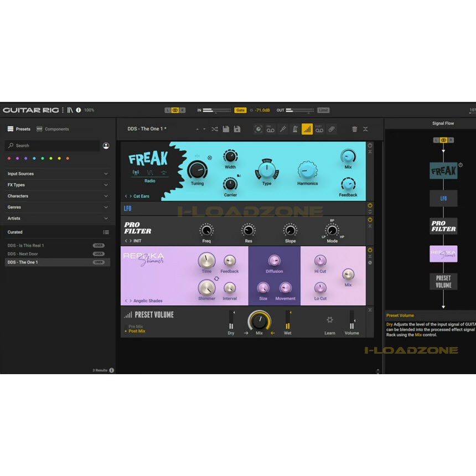Select next Replika preset chevron
476x476 pixels.
click(x=131, y=301)
